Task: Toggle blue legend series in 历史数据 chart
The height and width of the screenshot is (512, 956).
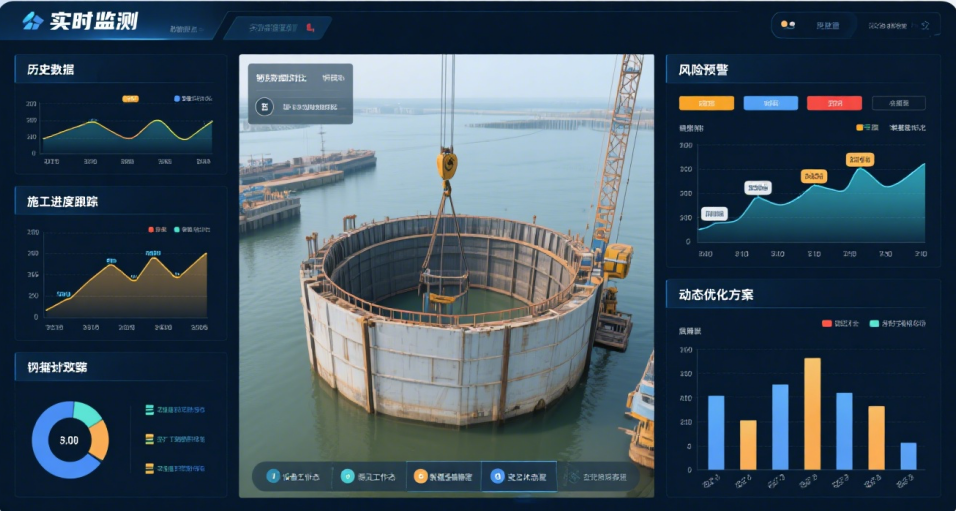Action: 177,99
